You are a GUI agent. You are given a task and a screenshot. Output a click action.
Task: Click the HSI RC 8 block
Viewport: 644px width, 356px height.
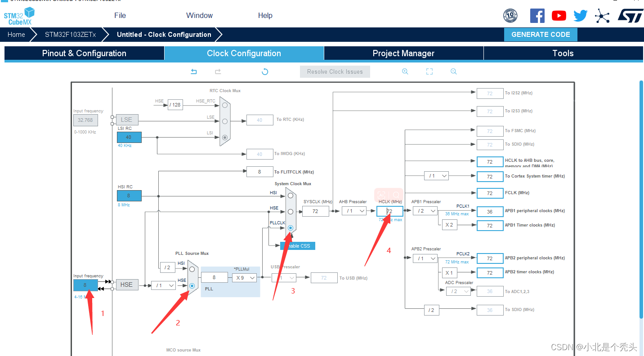(129, 196)
